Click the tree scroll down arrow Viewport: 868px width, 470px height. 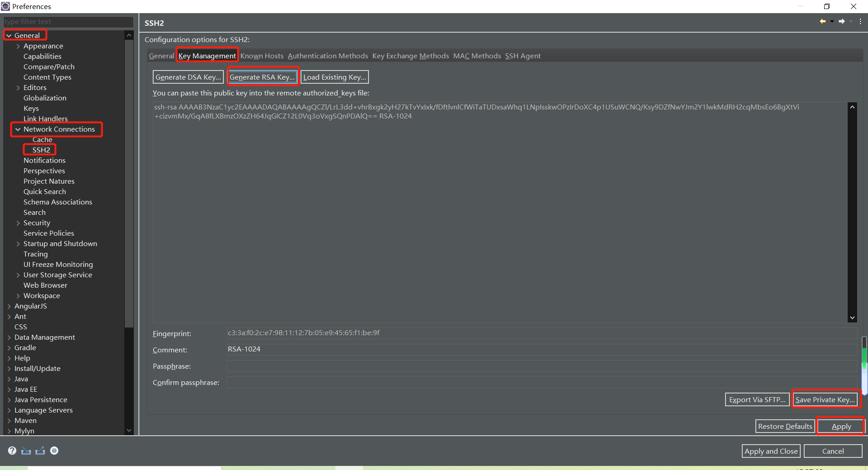point(129,430)
